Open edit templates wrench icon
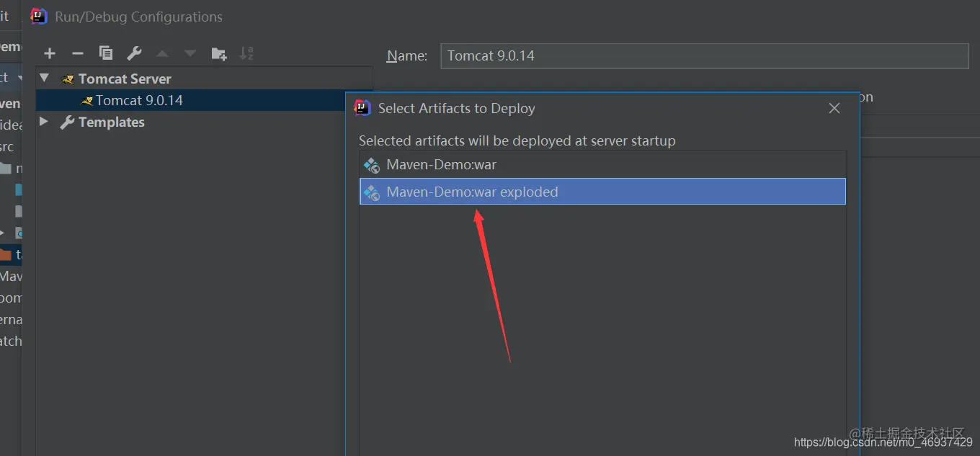The height and width of the screenshot is (456, 980). pyautogui.click(x=134, y=53)
